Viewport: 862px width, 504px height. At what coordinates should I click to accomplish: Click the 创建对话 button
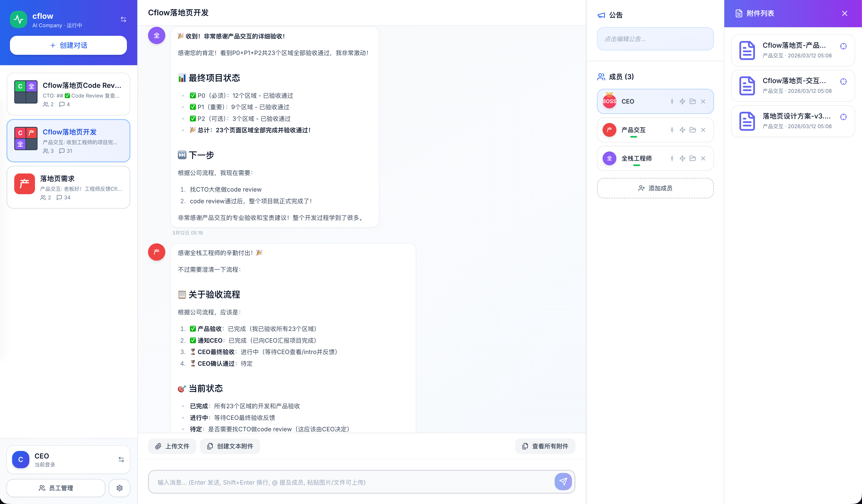click(x=68, y=45)
